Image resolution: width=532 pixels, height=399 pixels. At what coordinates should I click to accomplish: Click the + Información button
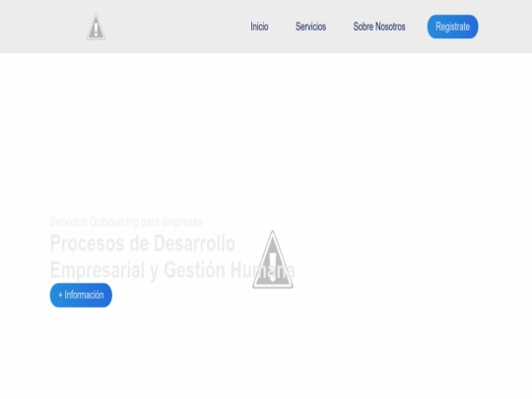tap(81, 295)
